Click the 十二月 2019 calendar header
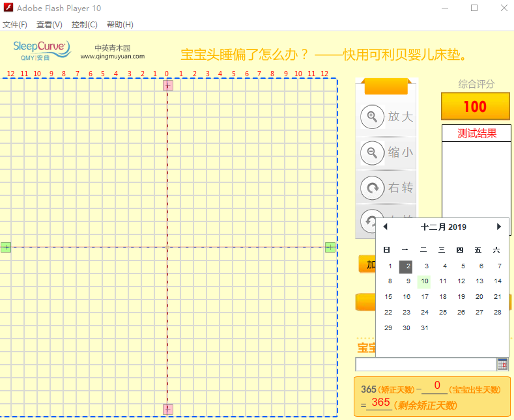 [x=443, y=227]
